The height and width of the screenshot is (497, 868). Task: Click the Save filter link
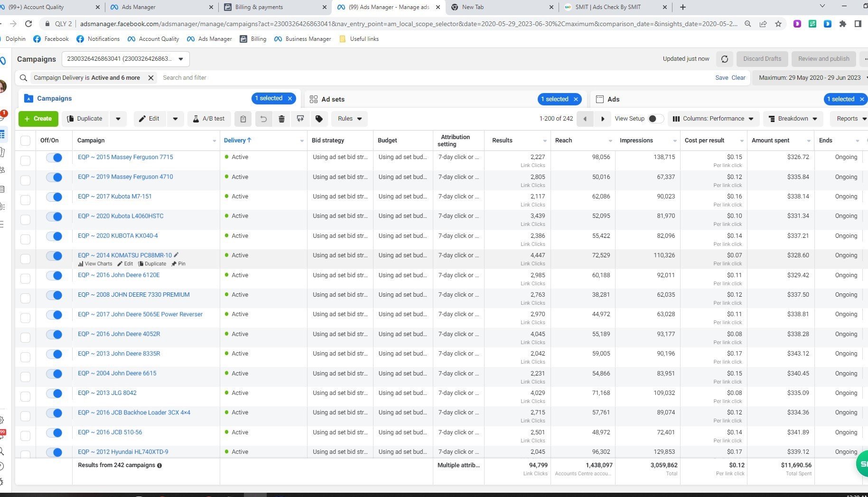click(x=721, y=78)
